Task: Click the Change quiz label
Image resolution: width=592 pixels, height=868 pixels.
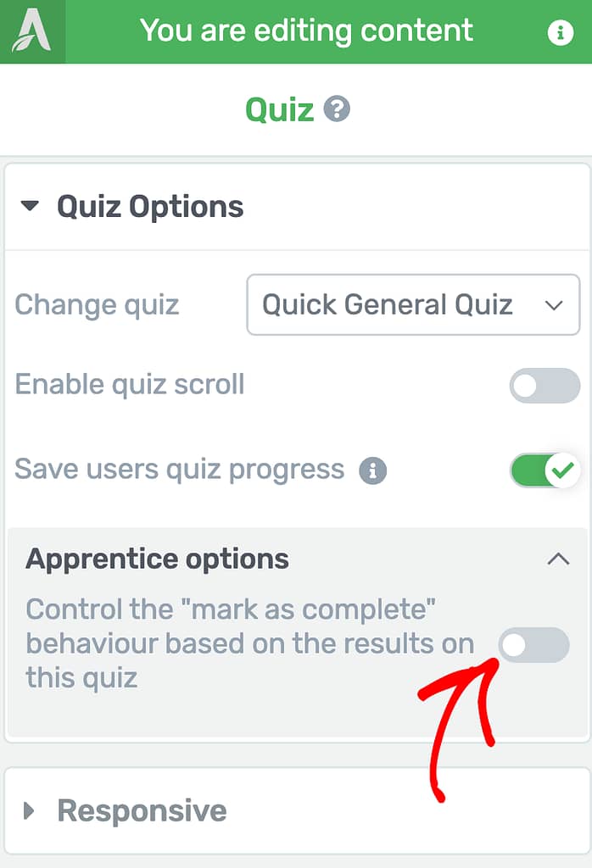Action: (x=98, y=305)
